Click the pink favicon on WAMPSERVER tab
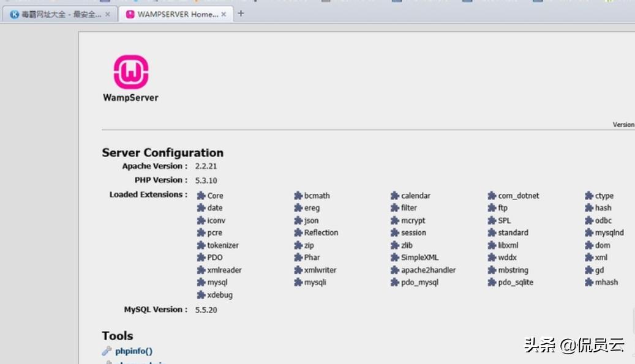This screenshot has width=635, height=364. 130,14
